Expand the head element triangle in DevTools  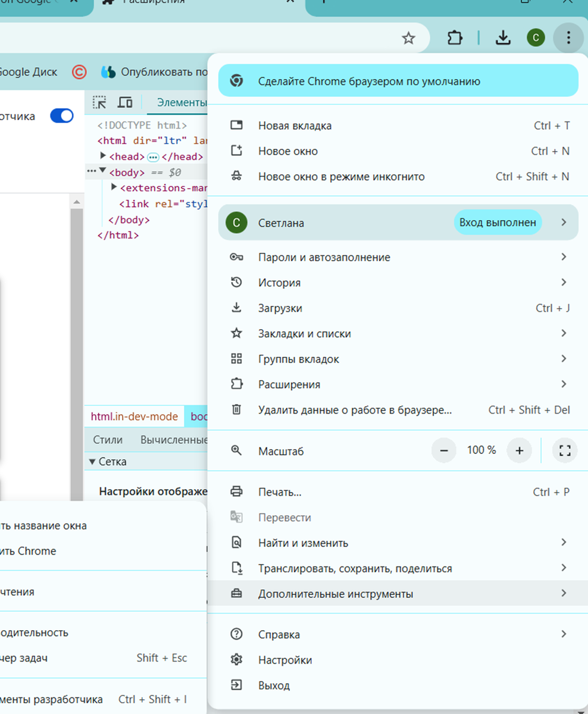pyautogui.click(x=103, y=156)
